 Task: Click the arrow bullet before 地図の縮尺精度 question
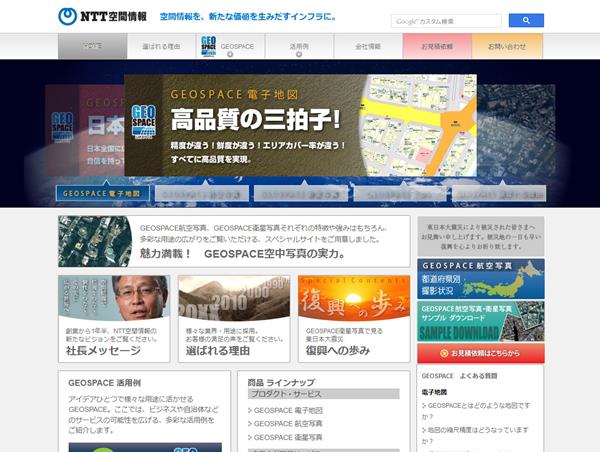point(424,430)
